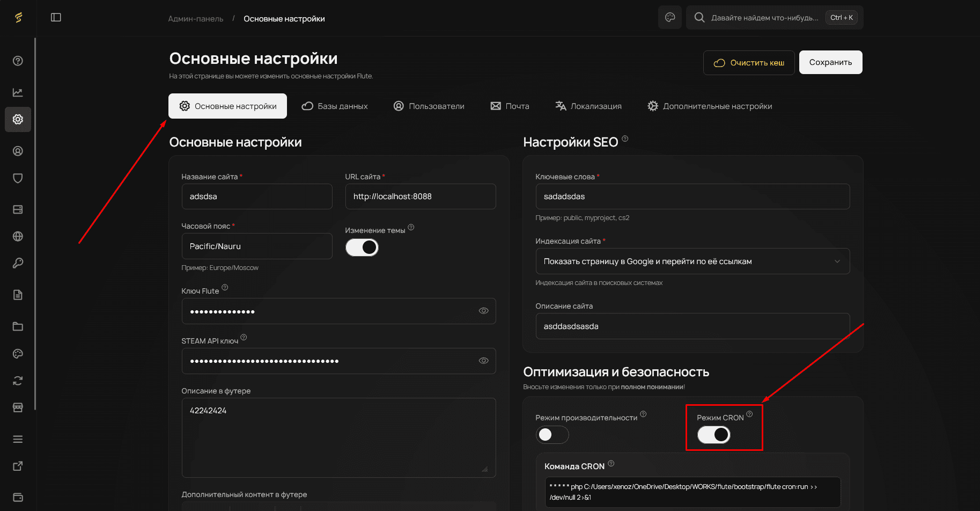Open the Индексация сайта dropdown
980x511 pixels.
[692, 261]
